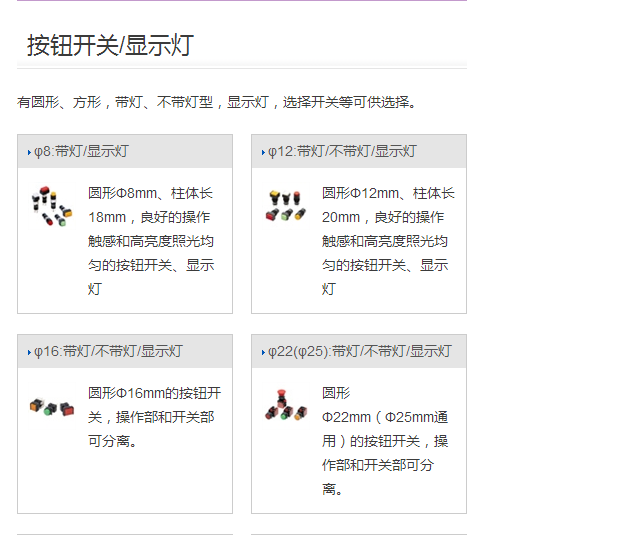Click the φ16 square pushbutton product thumbnail
639x535 pixels.
tap(51, 407)
